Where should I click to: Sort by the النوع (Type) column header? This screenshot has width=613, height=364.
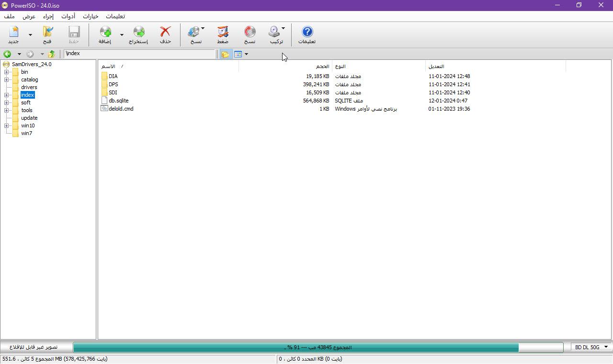pos(379,66)
